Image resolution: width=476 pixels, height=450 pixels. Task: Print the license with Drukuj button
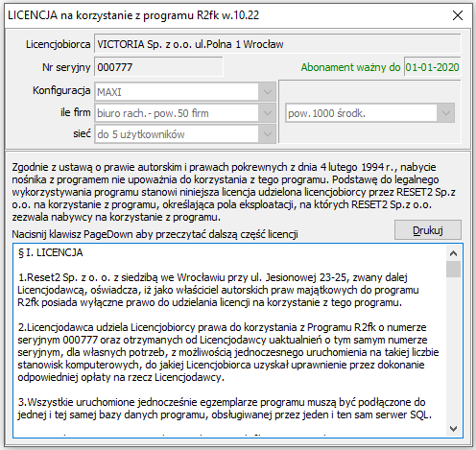[x=428, y=230]
